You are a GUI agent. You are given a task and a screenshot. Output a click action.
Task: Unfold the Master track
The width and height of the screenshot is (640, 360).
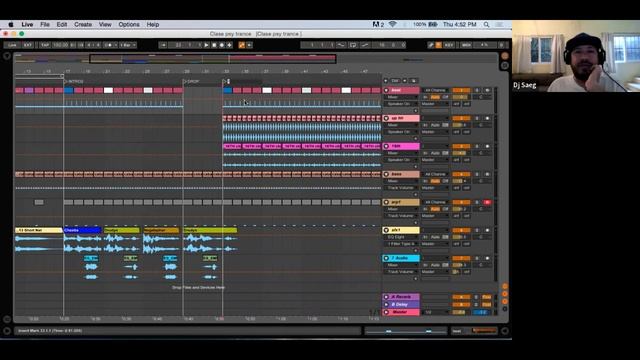tap(386, 312)
